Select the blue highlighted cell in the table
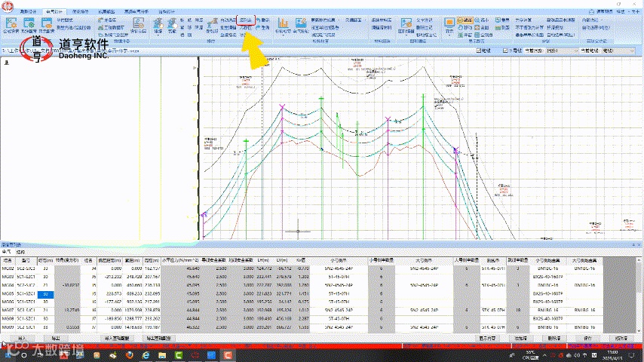This screenshot has height=362, width=644. (45, 294)
